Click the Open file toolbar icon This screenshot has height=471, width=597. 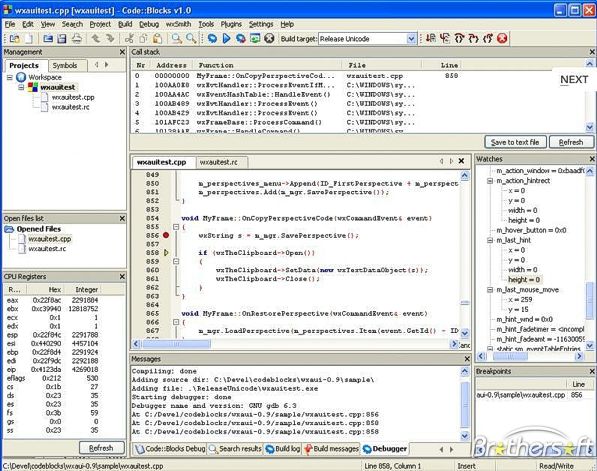48,38
